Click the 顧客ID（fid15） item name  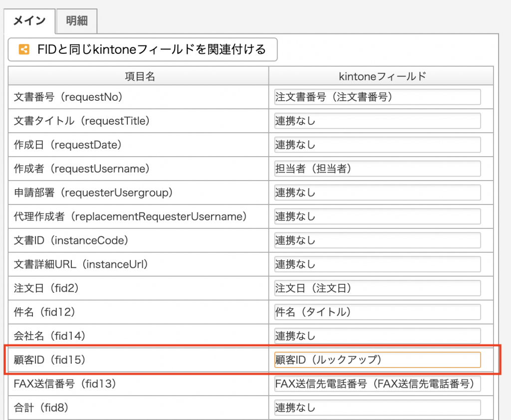coord(49,360)
